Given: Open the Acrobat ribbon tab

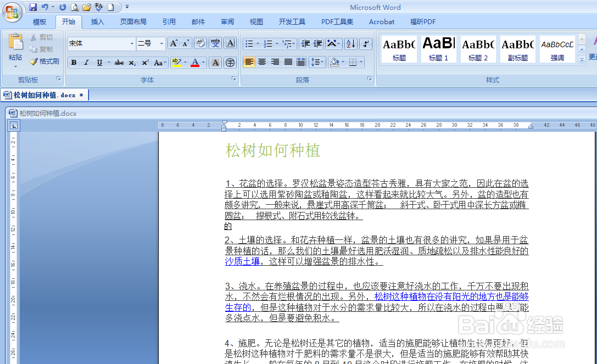Looking at the screenshot, I should point(382,22).
